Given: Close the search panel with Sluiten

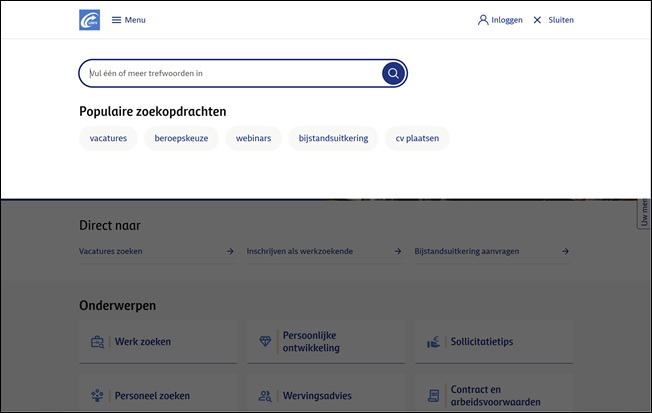Looking at the screenshot, I should pos(553,20).
